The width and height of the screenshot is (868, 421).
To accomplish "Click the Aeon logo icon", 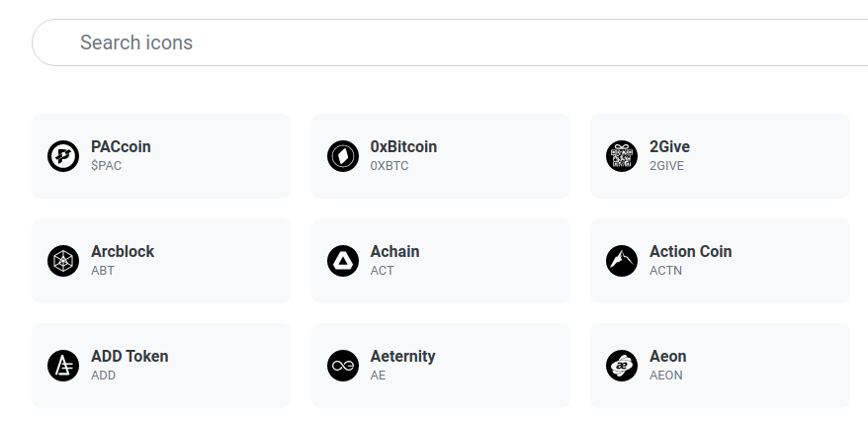I will 622,366.
